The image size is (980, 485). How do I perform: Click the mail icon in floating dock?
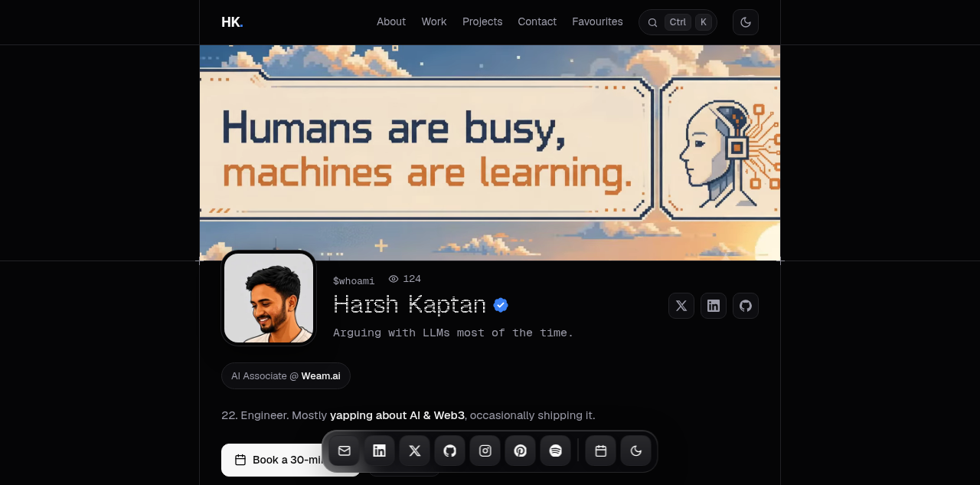(x=345, y=451)
